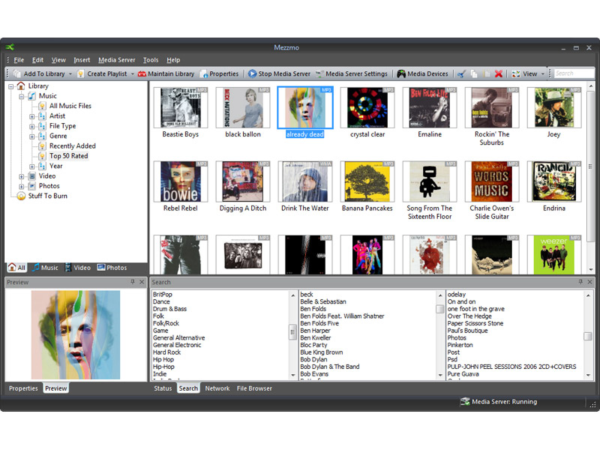Viewport: 600px width, 450px height.
Task: Expand the Video tree node
Action: [x=22, y=176]
